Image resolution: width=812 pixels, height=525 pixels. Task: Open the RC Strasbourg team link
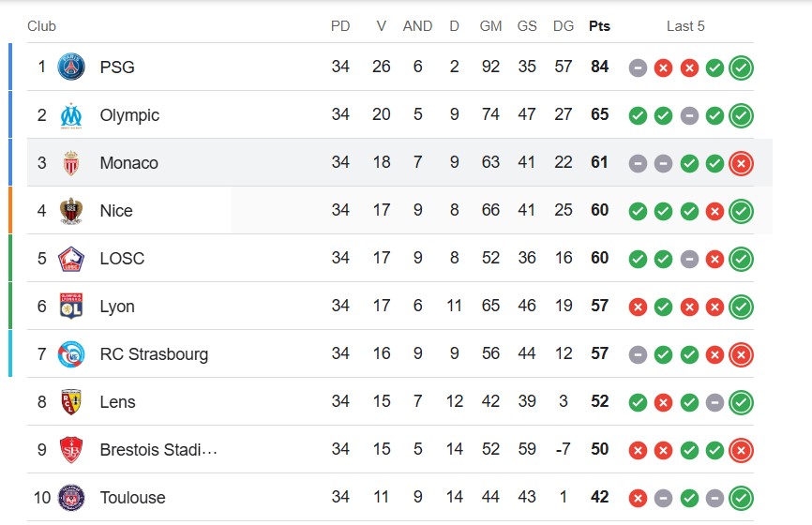coord(154,354)
